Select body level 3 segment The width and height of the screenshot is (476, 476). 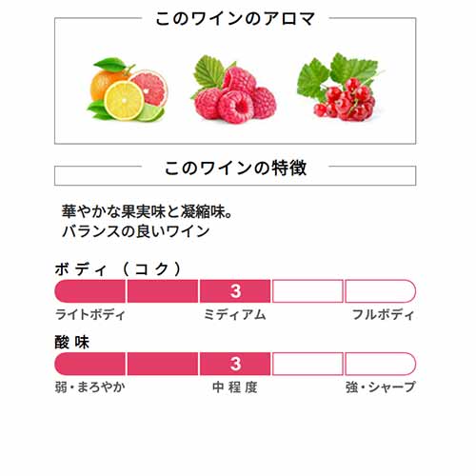tap(235, 291)
